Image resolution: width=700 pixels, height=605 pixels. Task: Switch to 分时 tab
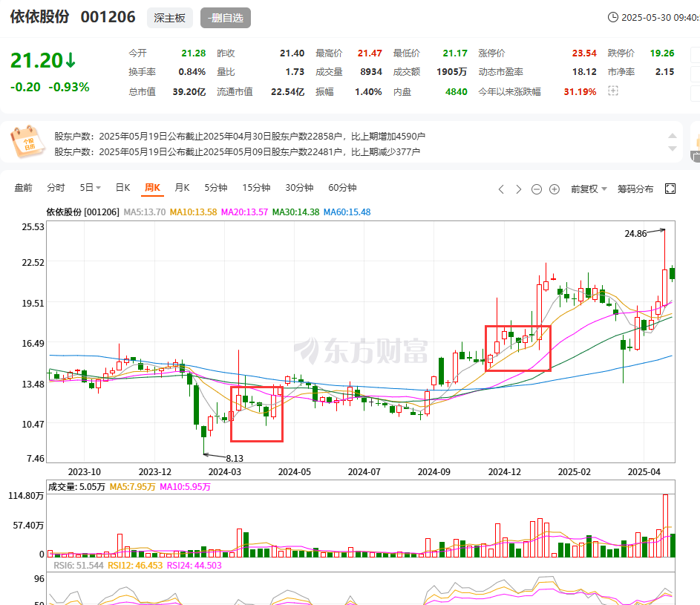coord(56,188)
